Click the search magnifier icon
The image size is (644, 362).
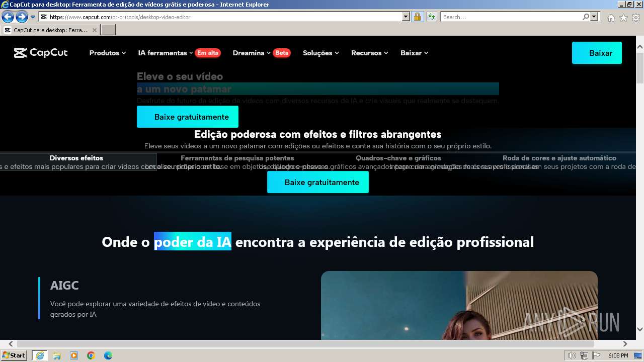(586, 17)
